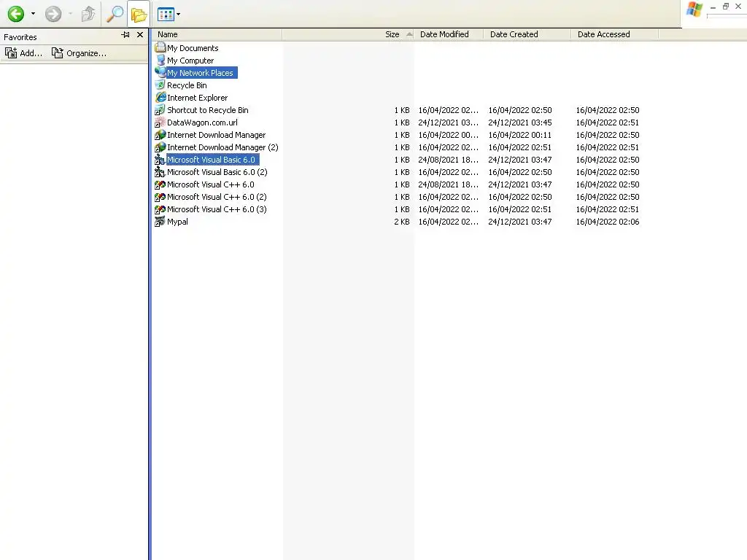This screenshot has height=560, width=747.
Task: Close the Favorites pane
Action: pyautogui.click(x=140, y=35)
